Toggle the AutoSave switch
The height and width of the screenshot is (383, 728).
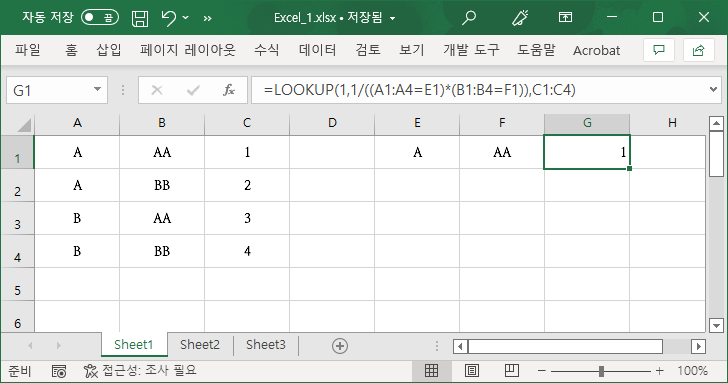point(100,18)
